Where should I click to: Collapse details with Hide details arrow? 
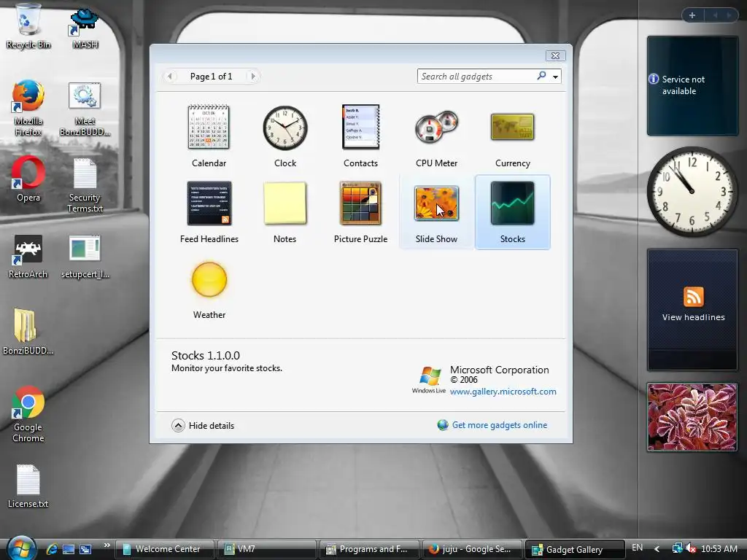pos(178,425)
